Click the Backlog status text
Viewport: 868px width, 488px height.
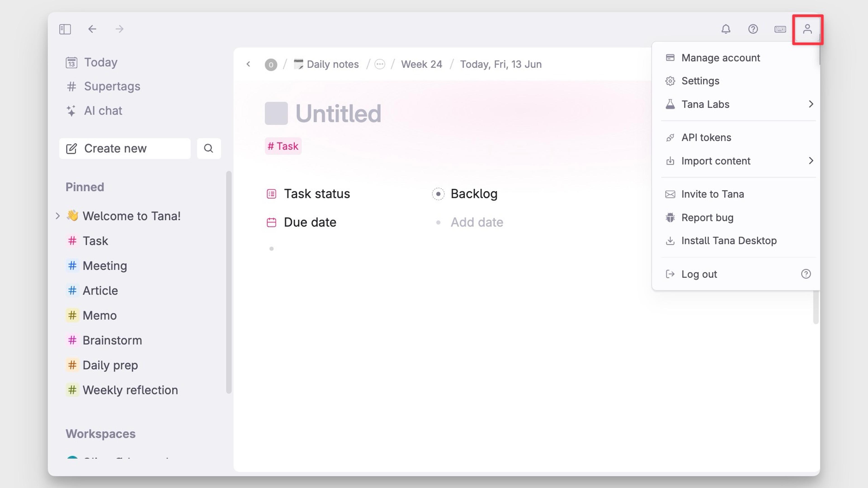tap(474, 194)
